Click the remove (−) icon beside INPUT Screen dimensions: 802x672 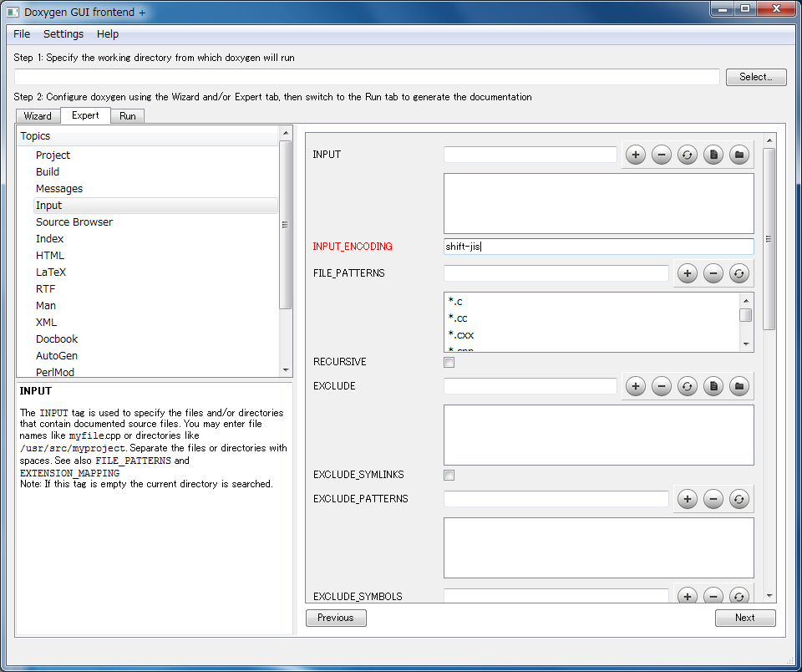coord(662,155)
